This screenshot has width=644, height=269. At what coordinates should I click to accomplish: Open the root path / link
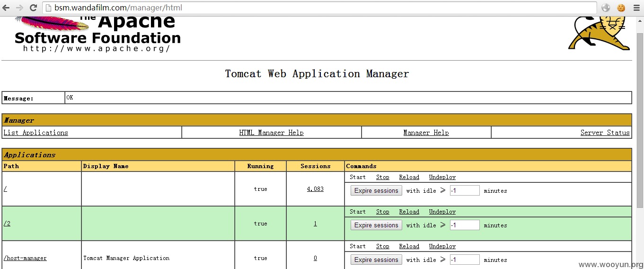tap(5, 189)
